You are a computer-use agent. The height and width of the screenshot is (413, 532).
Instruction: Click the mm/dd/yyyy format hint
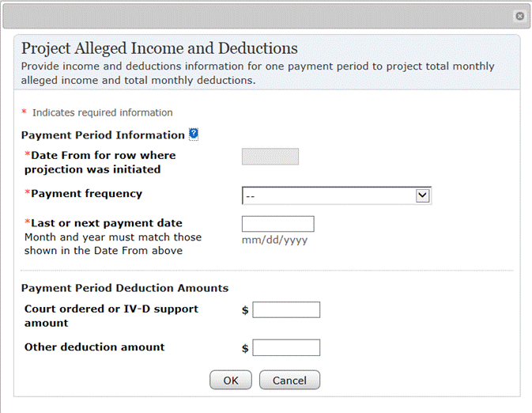coord(274,241)
